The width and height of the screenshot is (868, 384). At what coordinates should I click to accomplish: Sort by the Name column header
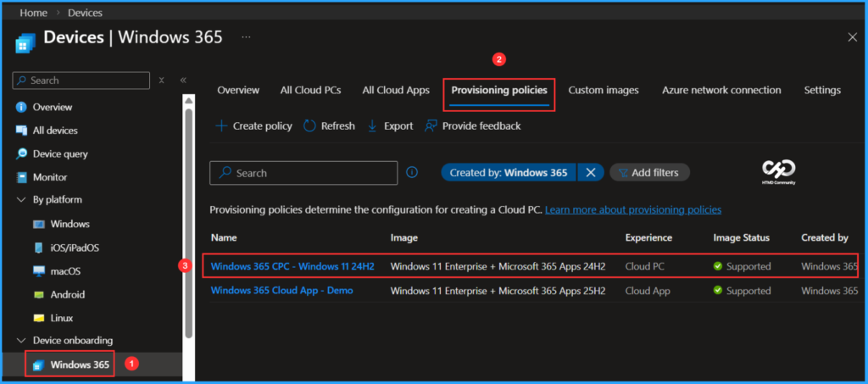point(224,238)
